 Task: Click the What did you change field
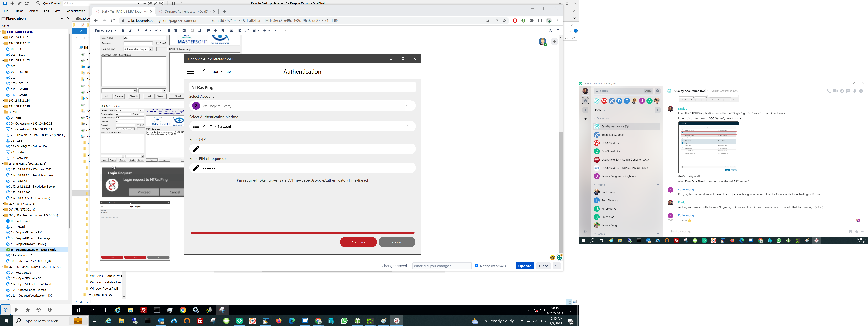(442, 266)
